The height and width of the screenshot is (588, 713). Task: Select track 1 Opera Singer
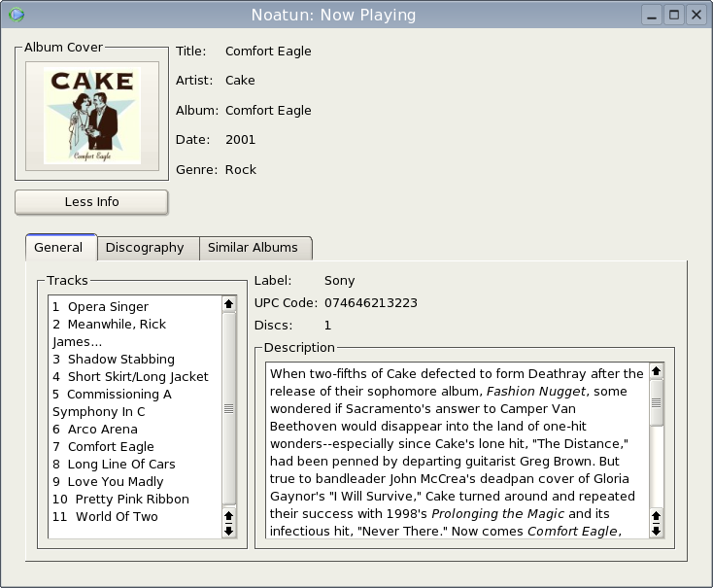tap(100, 307)
